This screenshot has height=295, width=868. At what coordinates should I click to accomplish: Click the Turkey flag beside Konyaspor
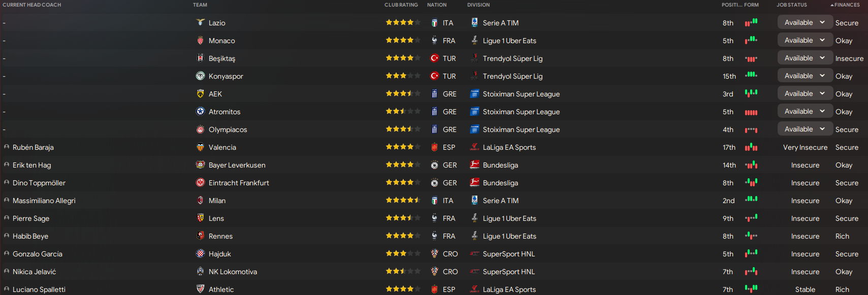click(x=435, y=76)
